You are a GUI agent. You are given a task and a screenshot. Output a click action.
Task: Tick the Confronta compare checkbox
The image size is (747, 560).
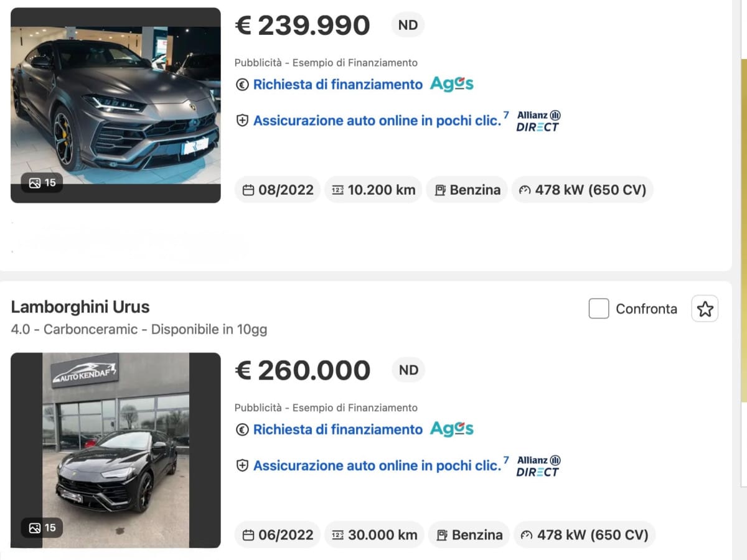(598, 309)
